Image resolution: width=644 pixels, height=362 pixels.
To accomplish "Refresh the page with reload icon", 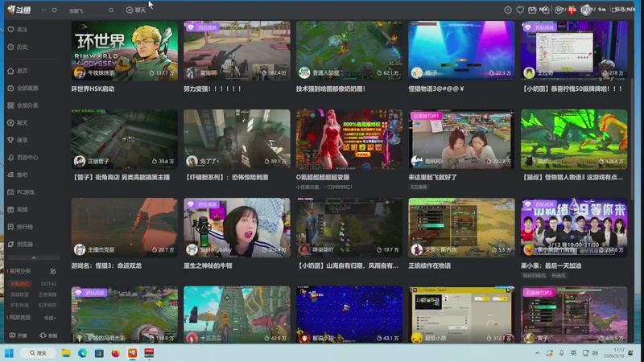I will (54, 10).
